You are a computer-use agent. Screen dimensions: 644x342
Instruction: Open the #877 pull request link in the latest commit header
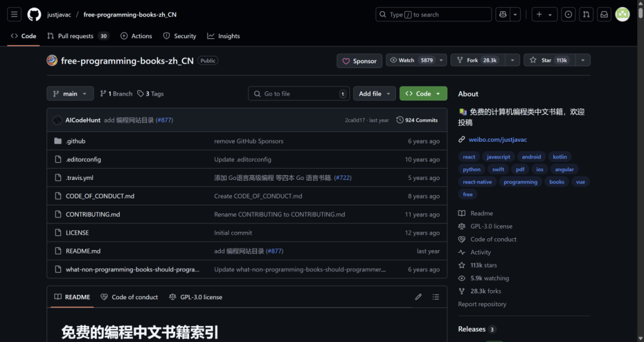165,120
